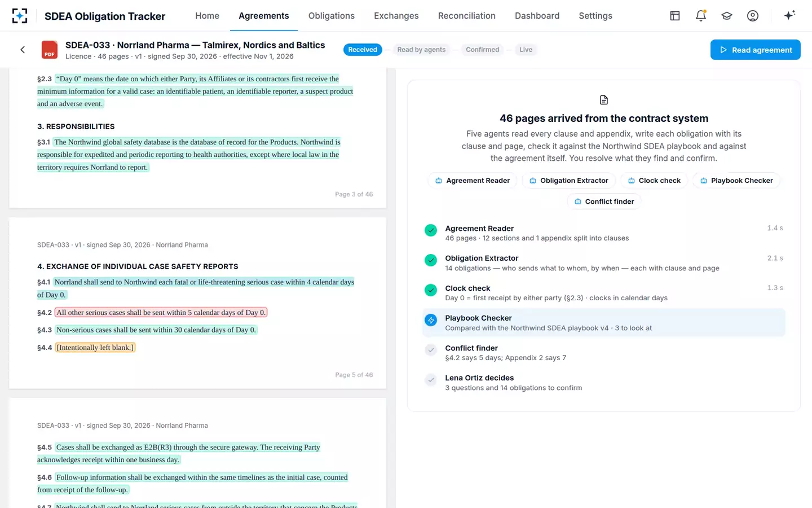The image size is (812, 508).
Task: Click the Live stage pill
Action: point(526,50)
